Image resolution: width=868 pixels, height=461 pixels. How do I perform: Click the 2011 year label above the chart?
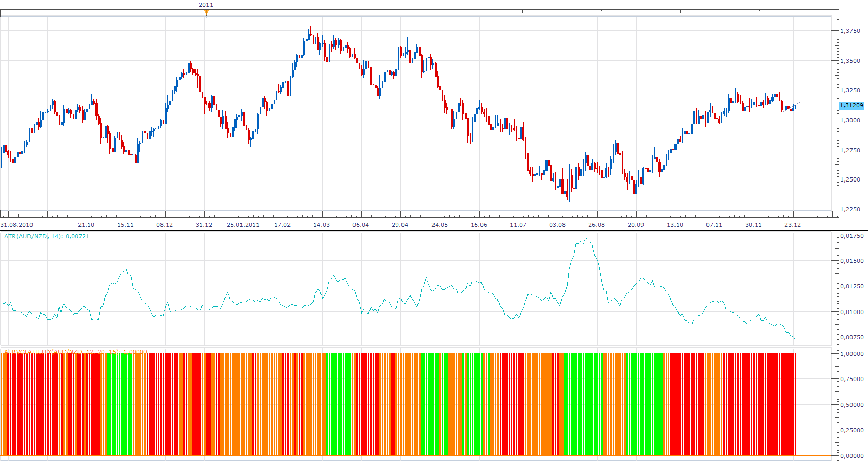pyautogui.click(x=206, y=5)
